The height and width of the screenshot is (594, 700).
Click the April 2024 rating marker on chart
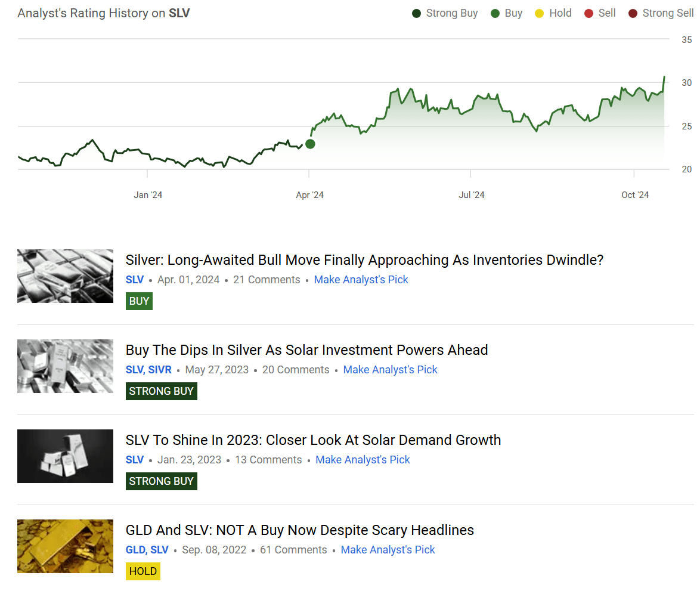pos(310,144)
